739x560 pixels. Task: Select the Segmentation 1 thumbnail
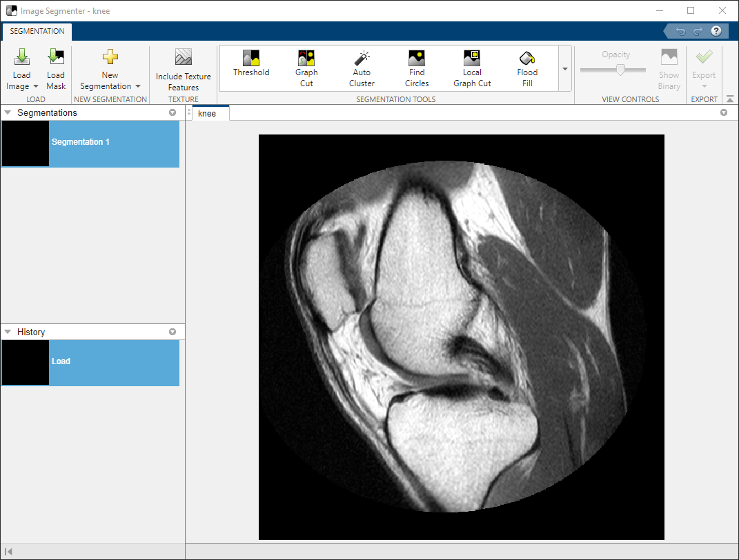(26, 143)
